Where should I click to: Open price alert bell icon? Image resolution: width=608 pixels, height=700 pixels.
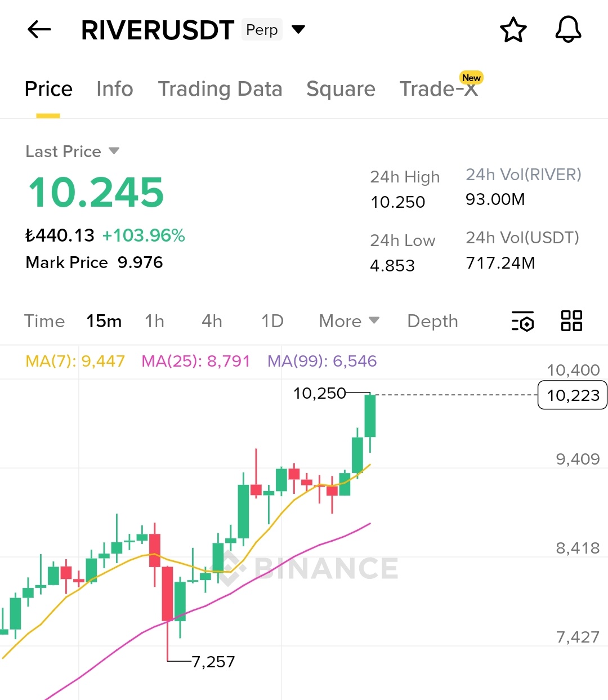point(568,30)
